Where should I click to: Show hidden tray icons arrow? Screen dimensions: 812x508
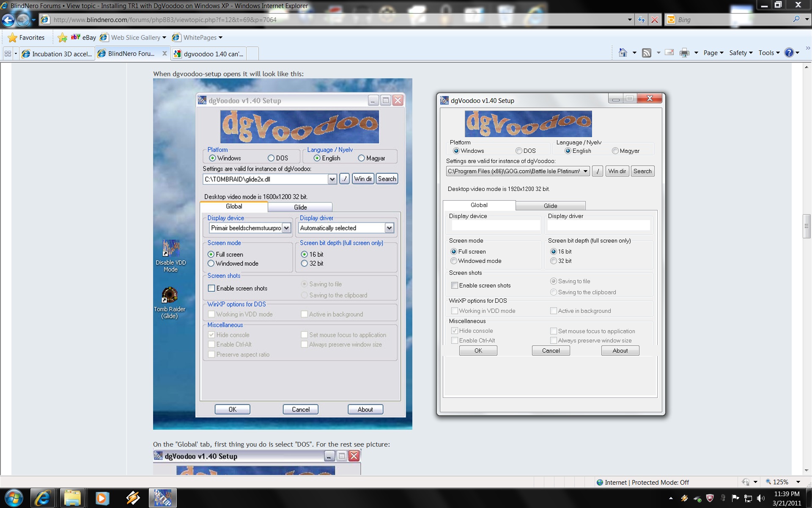[x=671, y=498]
